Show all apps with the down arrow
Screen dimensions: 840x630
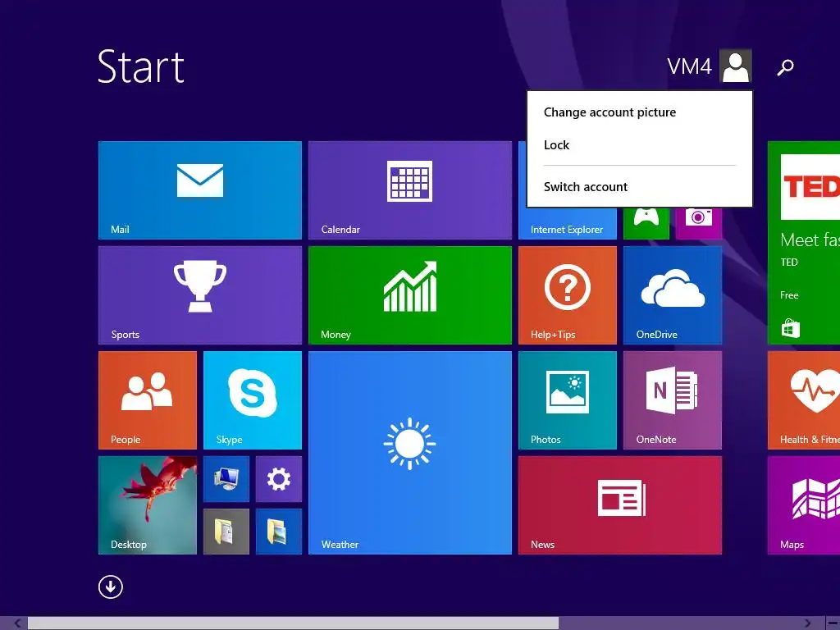(111, 587)
